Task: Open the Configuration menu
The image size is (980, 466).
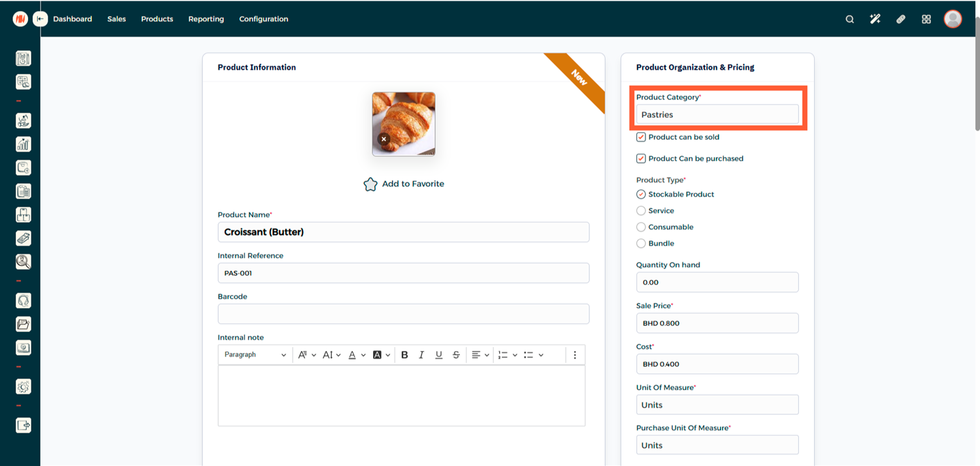Action: (263, 19)
